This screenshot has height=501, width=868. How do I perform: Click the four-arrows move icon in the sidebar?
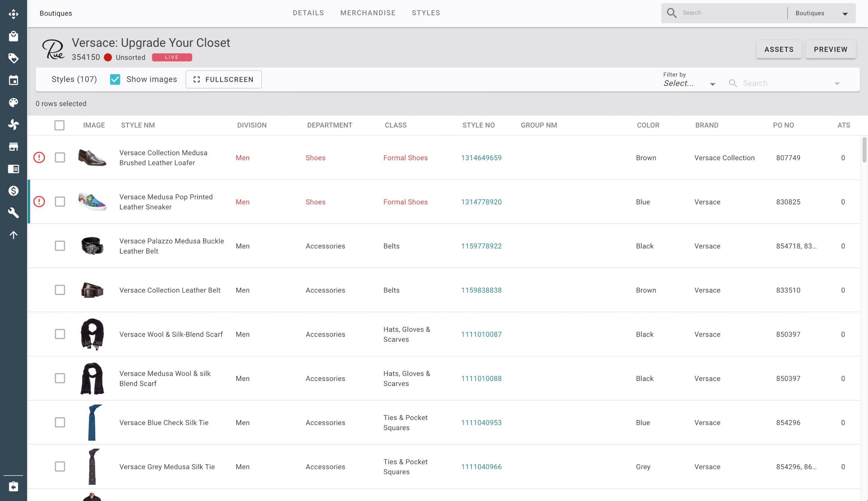click(14, 14)
